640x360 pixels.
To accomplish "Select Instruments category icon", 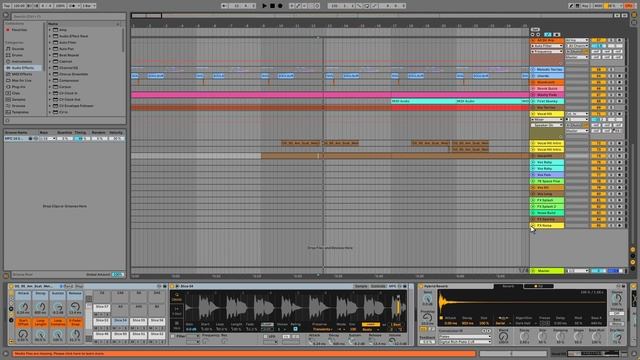I will tap(8, 62).
